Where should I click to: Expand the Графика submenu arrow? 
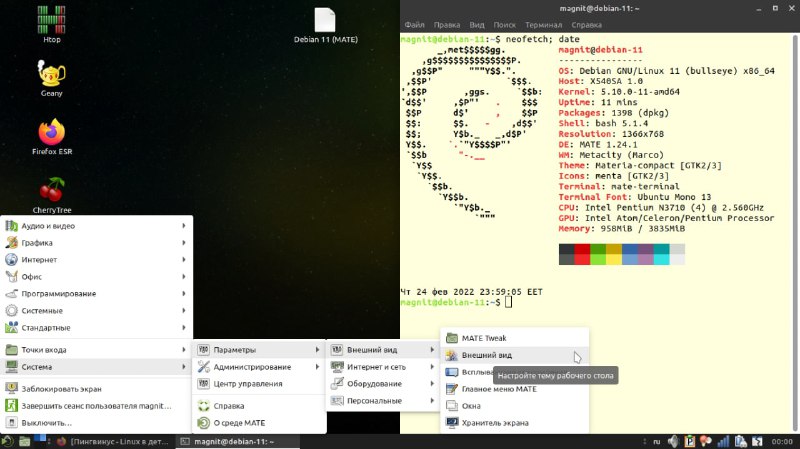(x=184, y=242)
